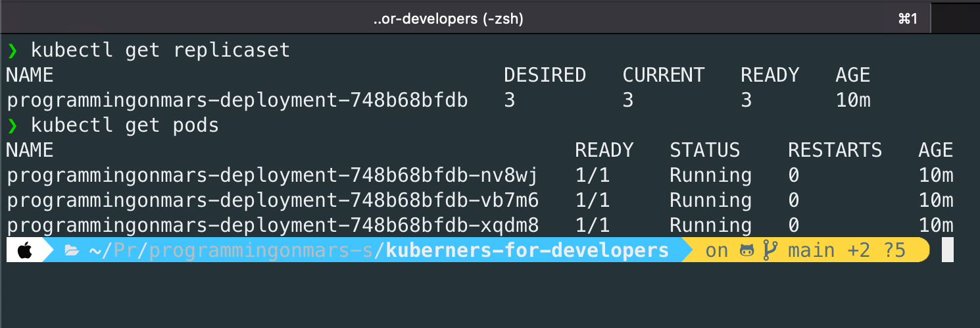The image size is (980, 328).
Task: Click the NAME header of pods table
Action: click(30, 150)
